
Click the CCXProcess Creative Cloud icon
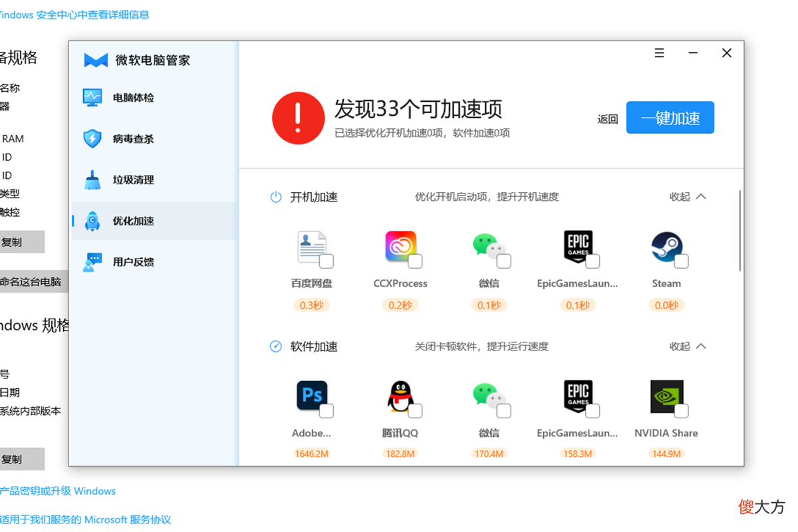pos(400,247)
